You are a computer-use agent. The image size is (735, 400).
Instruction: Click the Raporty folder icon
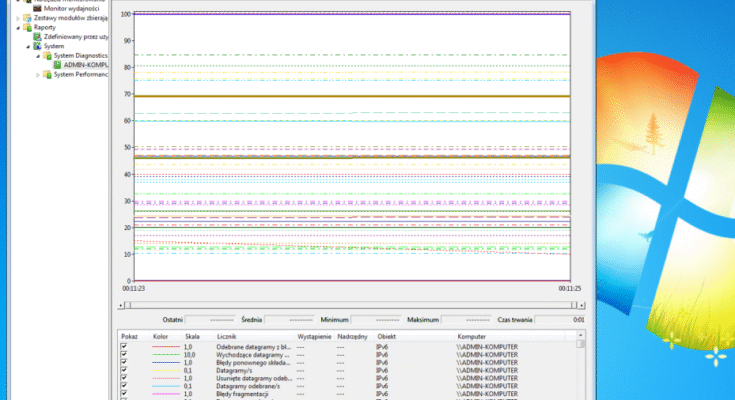click(26, 27)
